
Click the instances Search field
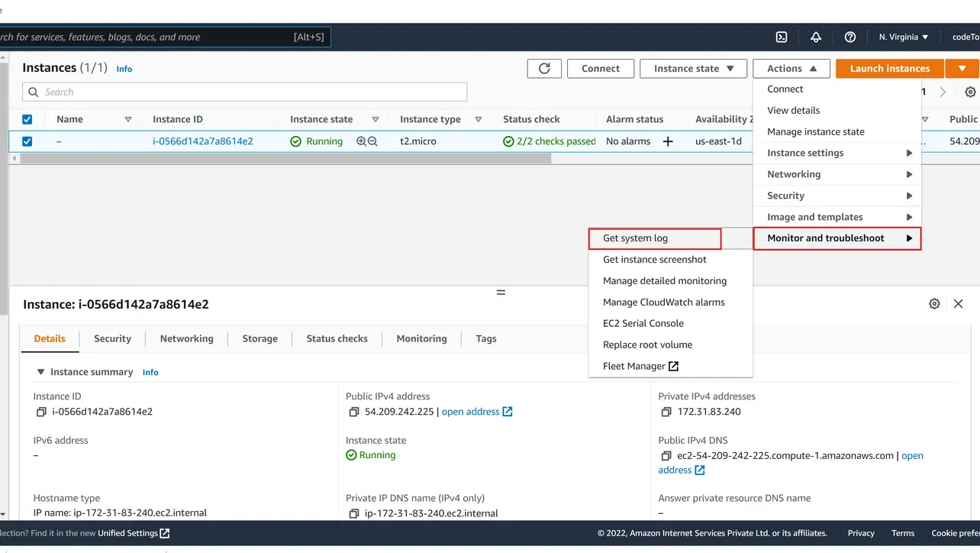click(x=244, y=92)
